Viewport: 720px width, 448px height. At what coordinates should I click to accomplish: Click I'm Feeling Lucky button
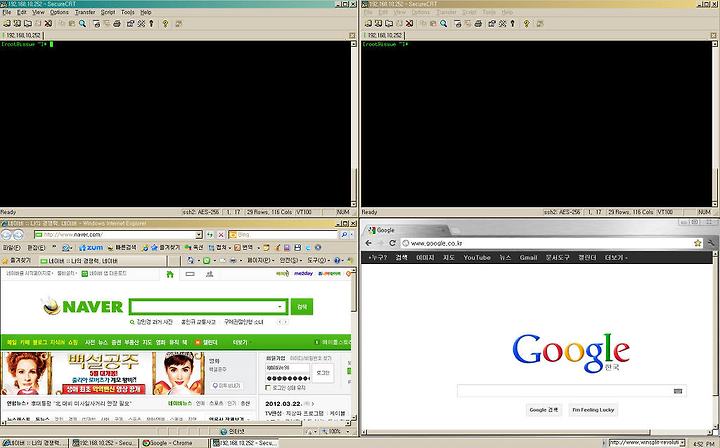(x=593, y=409)
